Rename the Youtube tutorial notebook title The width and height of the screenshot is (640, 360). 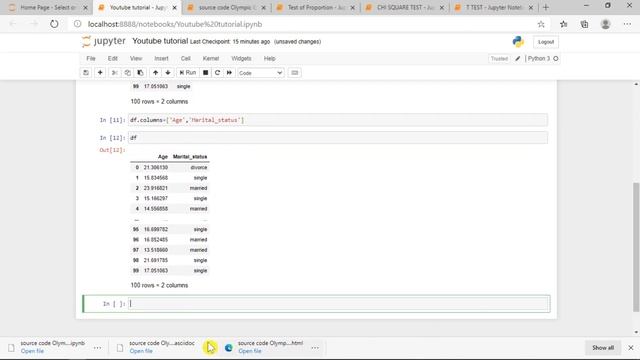coord(160,41)
